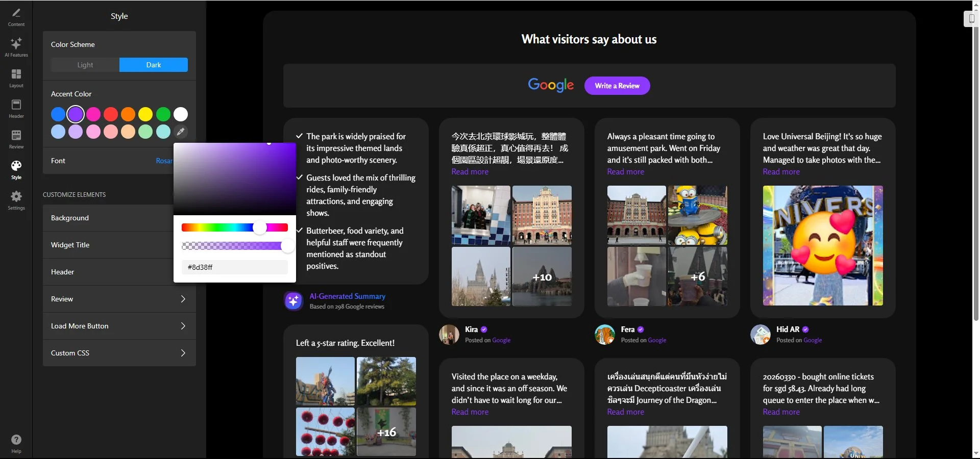
Task: Click Hid AR's verified badge icon
Action: 805,329
